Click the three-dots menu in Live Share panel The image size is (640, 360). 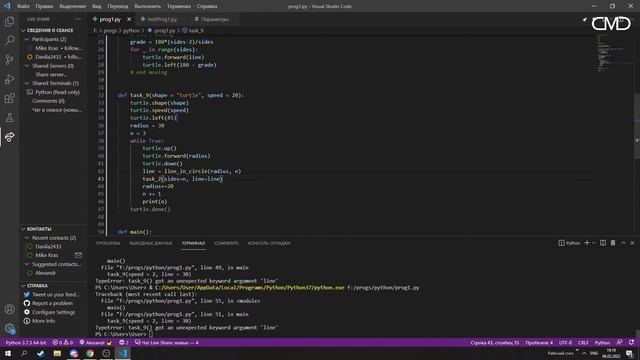(78, 19)
